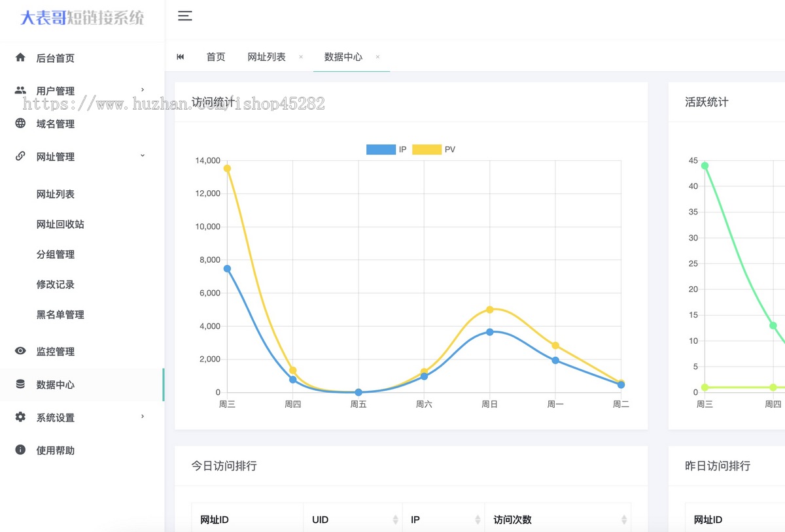Click the 昨日访问排行 card title

click(x=718, y=466)
